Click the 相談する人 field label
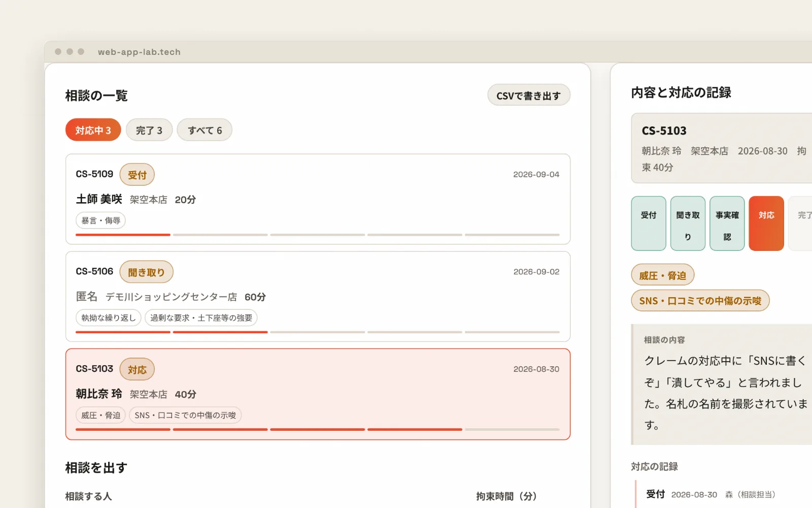This screenshot has width=812, height=508. pos(89,496)
